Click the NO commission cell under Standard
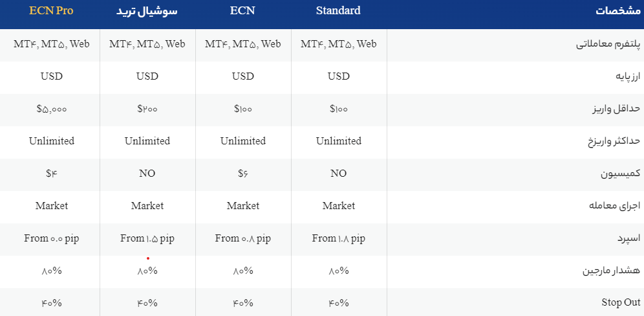This screenshot has width=644, height=316. [x=338, y=174]
